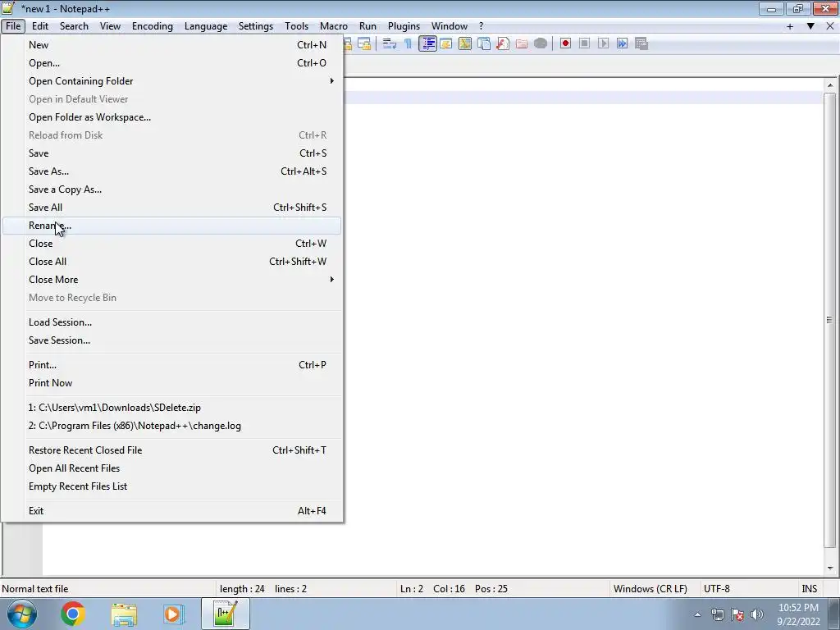Open the Edit menu
Screen dimensions: 840x630
click(x=40, y=26)
